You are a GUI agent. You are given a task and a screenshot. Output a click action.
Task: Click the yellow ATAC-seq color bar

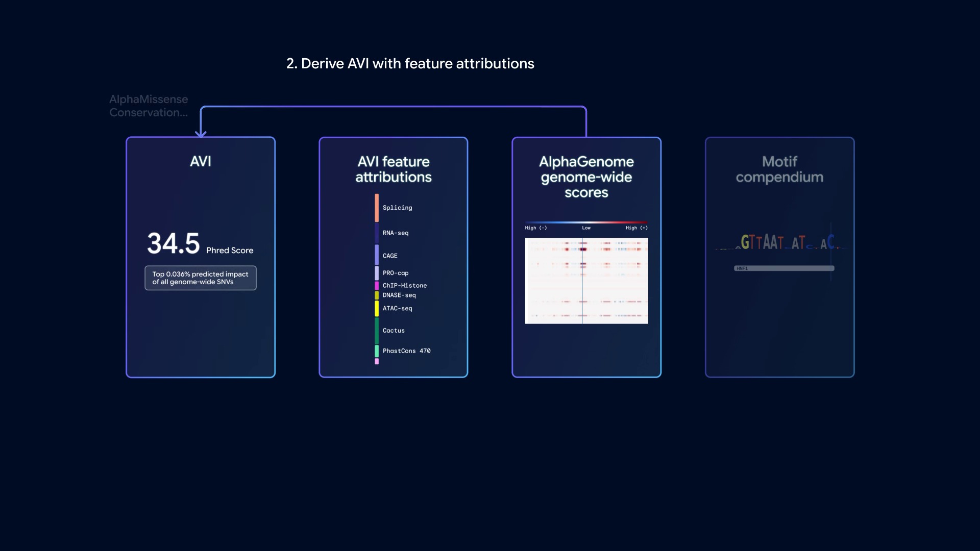tap(377, 309)
